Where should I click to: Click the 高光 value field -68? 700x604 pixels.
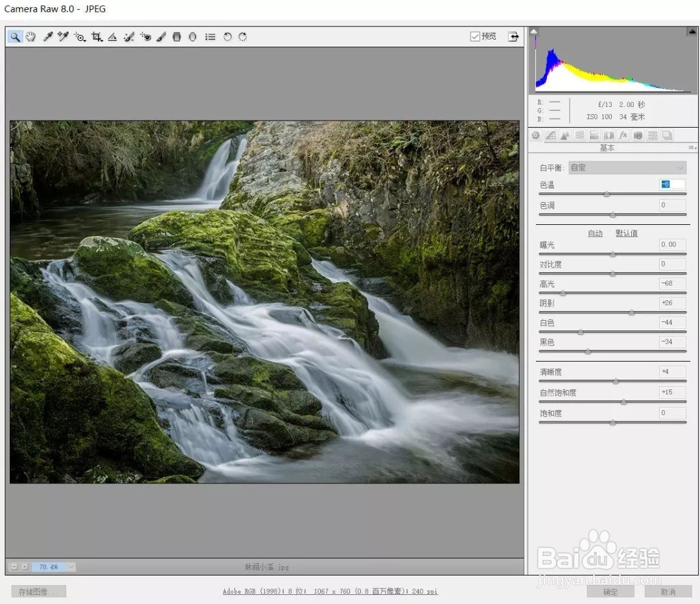(672, 283)
